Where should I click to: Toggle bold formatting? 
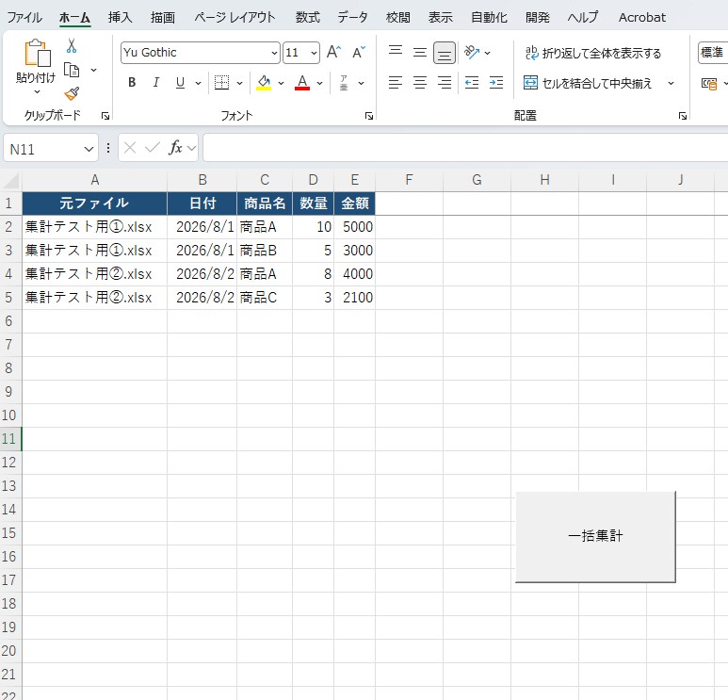pyautogui.click(x=132, y=83)
